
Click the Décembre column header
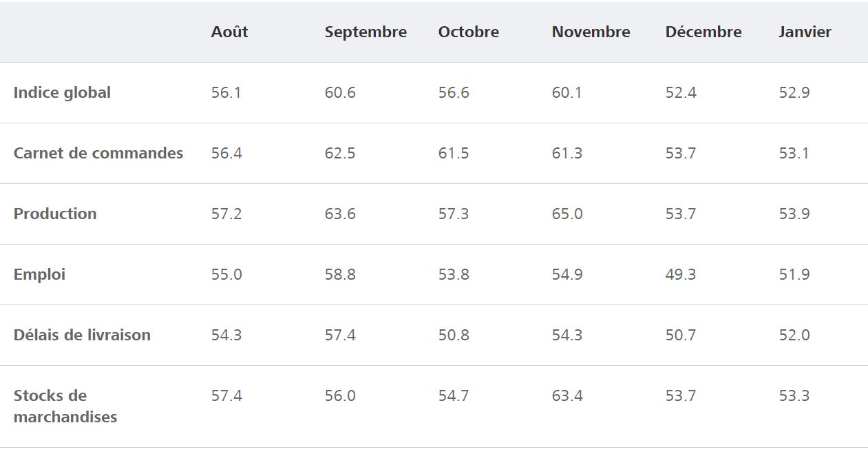(703, 32)
